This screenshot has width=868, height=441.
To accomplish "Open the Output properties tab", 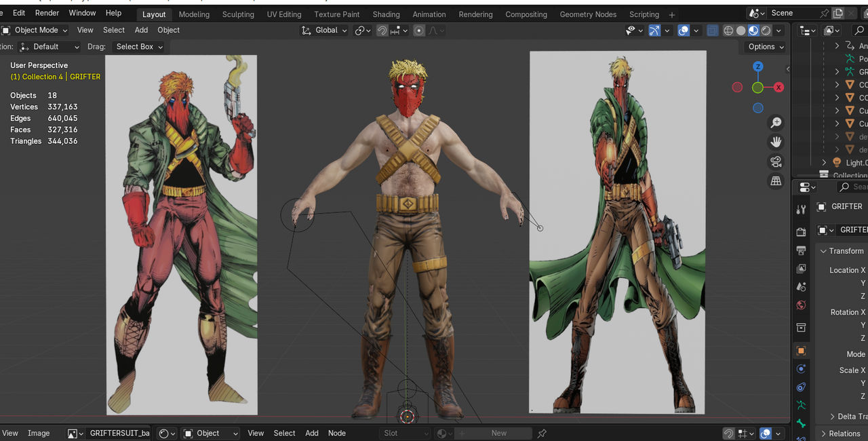I will (x=801, y=250).
